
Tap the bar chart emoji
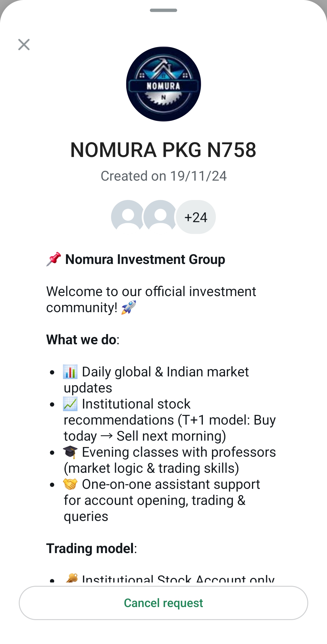pos(70,372)
